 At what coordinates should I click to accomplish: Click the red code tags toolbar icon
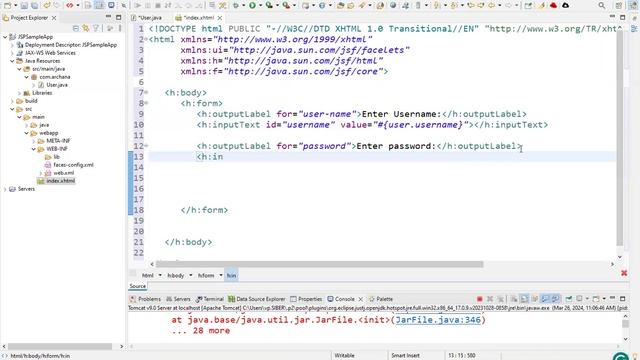(70, 6)
